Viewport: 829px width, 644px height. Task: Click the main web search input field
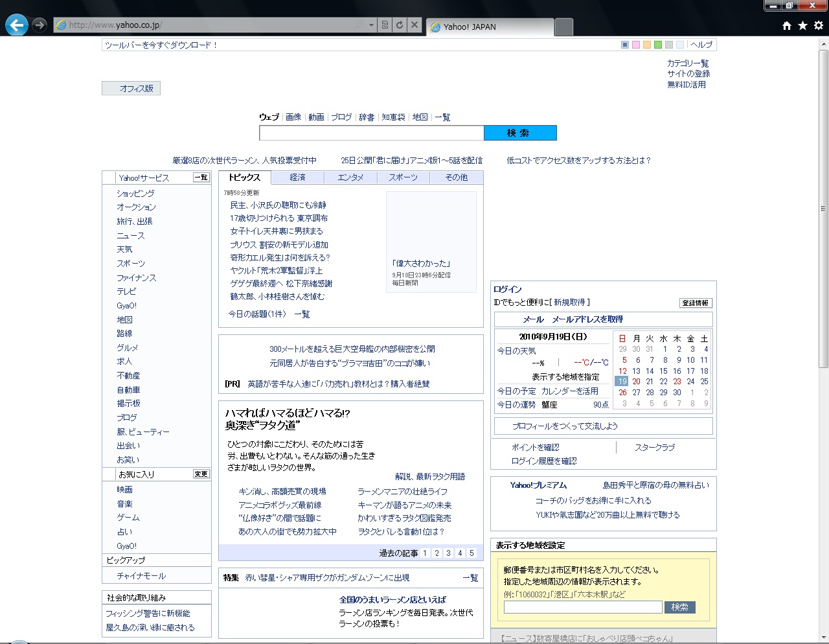[x=372, y=133]
